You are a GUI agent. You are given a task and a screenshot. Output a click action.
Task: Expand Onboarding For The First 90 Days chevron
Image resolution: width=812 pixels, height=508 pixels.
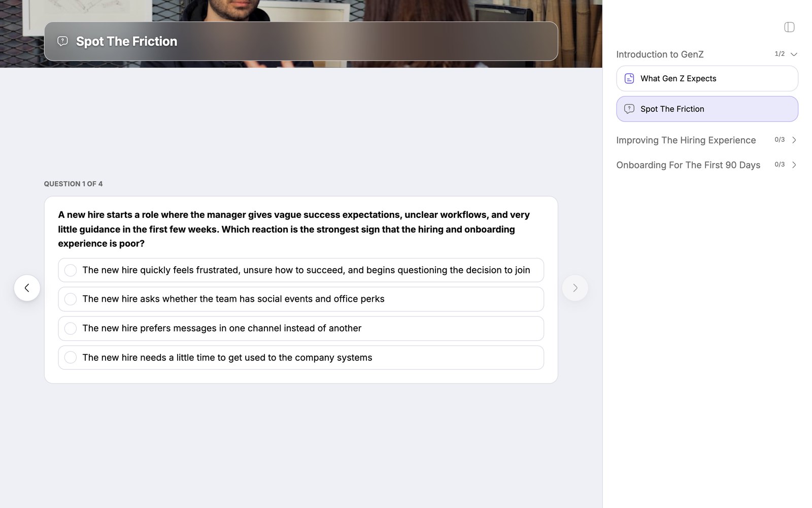click(794, 165)
